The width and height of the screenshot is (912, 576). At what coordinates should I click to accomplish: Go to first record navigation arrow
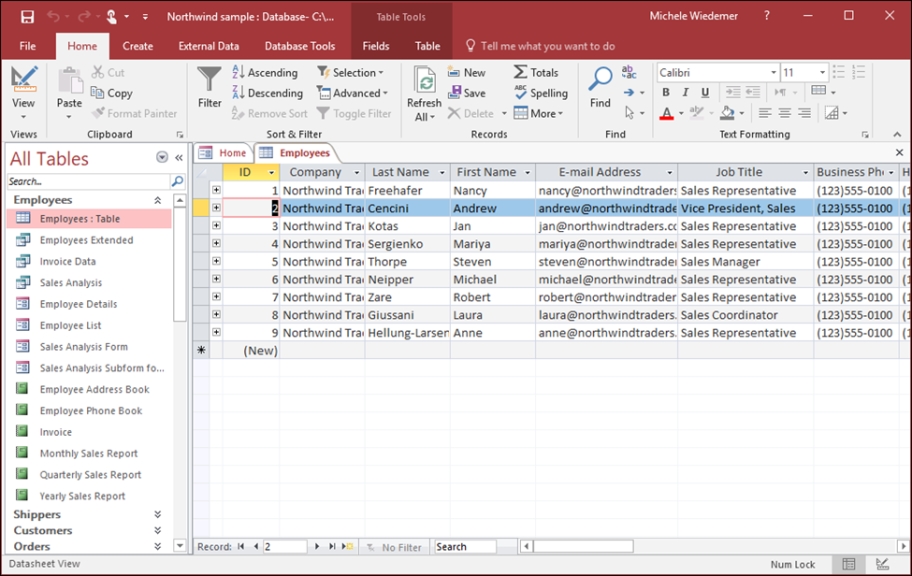pos(241,546)
